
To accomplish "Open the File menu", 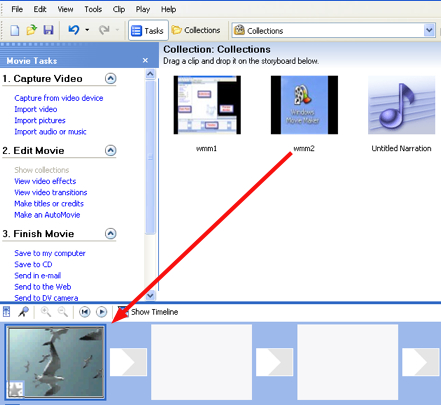I will (17, 9).
